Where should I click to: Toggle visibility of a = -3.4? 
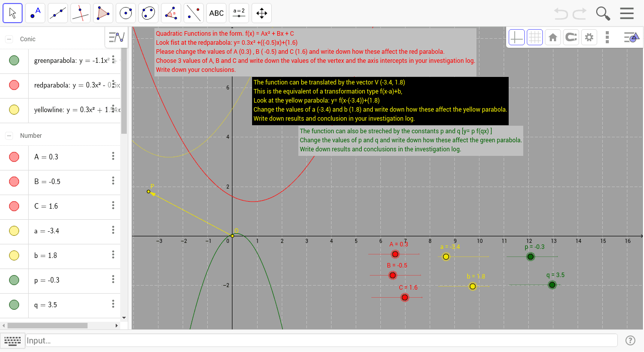(14, 231)
